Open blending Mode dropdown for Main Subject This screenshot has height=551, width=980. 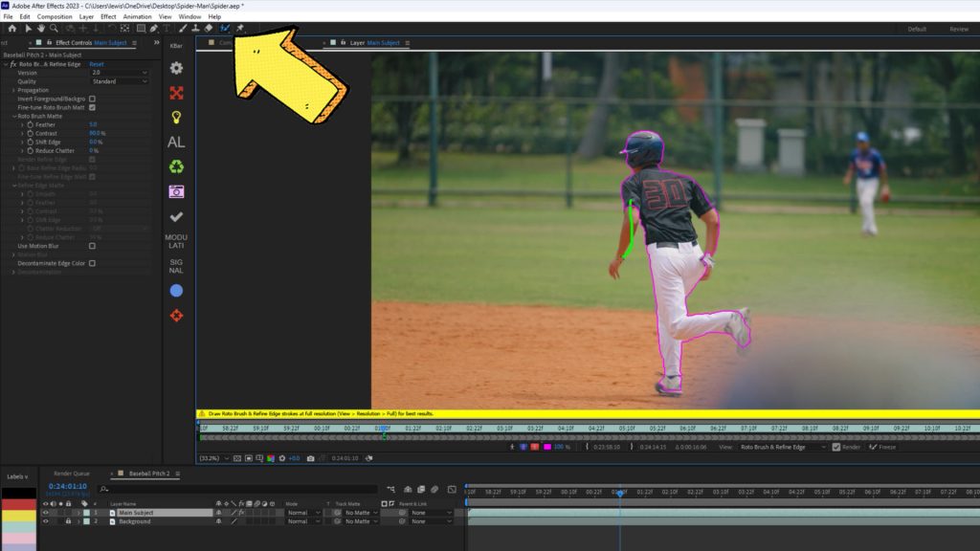coord(303,513)
